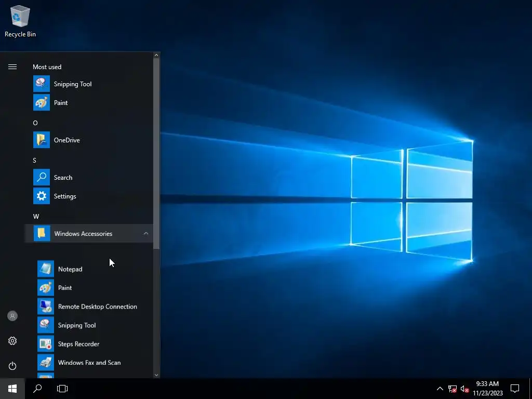Open Settings gear tile in app list
532x399 pixels.
point(42,196)
